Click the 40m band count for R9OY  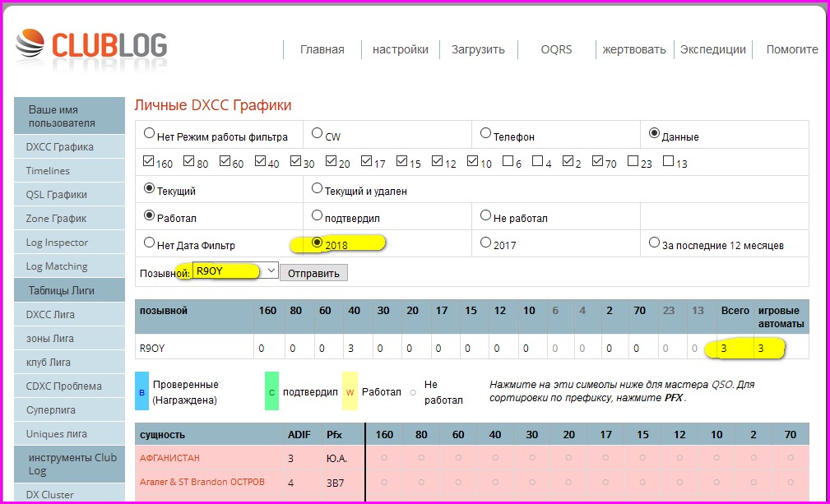[x=350, y=348]
